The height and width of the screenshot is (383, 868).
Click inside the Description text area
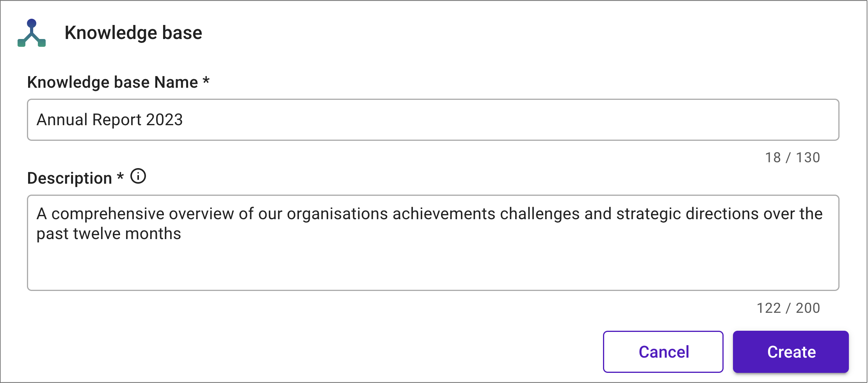(x=433, y=243)
